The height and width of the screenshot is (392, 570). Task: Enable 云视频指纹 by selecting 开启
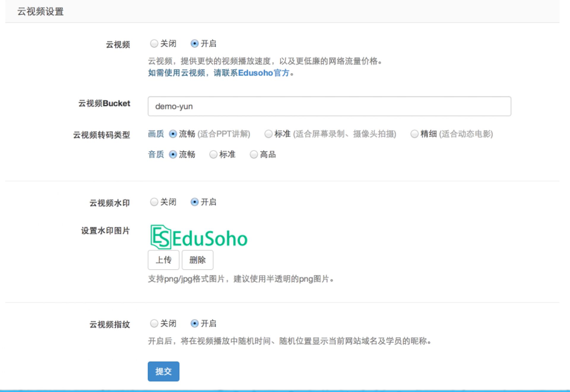(x=194, y=323)
